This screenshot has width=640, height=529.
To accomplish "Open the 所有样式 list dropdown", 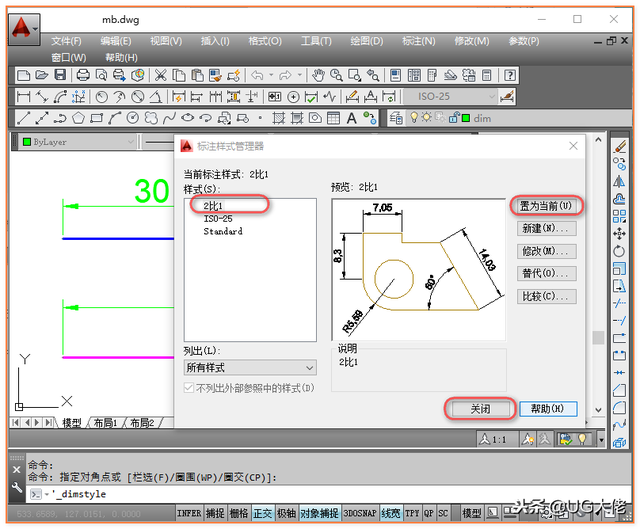I will 250,368.
